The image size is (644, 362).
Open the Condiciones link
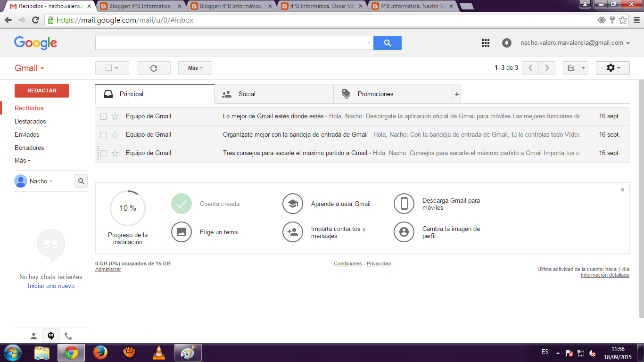pyautogui.click(x=348, y=264)
